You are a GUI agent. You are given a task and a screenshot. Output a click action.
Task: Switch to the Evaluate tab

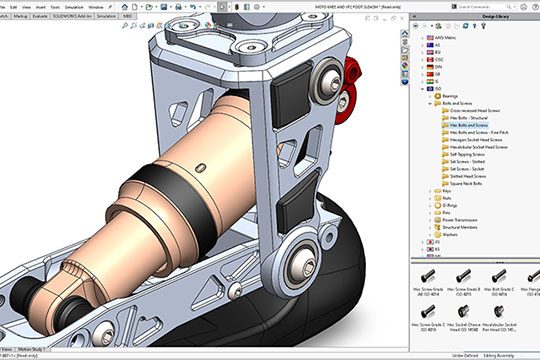[x=40, y=16]
